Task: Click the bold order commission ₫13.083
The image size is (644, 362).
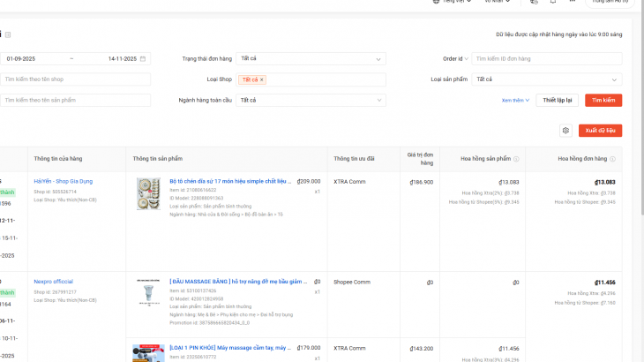Action: 605,182
